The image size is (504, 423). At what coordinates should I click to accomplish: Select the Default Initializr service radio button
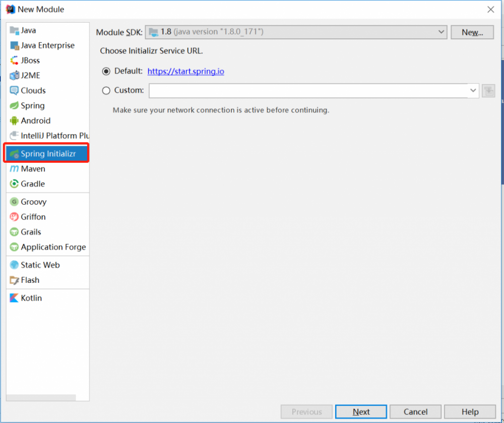click(x=106, y=71)
